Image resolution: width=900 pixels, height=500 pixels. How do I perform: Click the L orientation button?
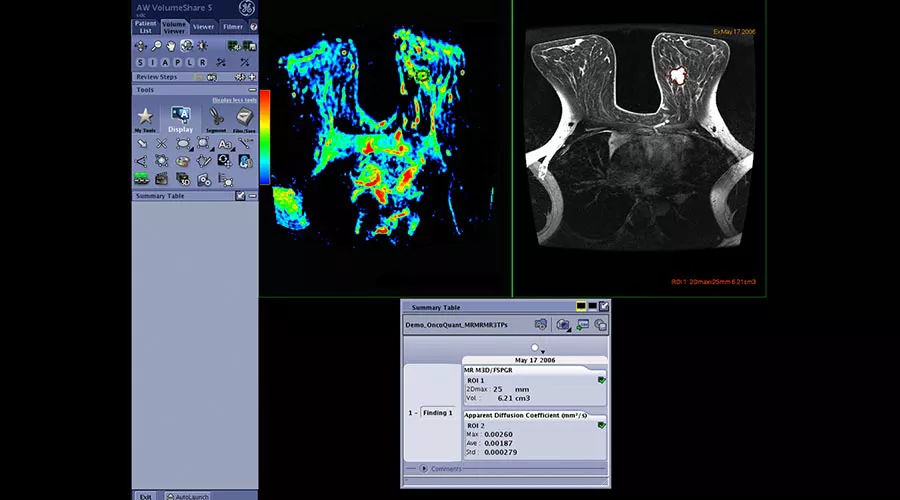(x=190, y=62)
